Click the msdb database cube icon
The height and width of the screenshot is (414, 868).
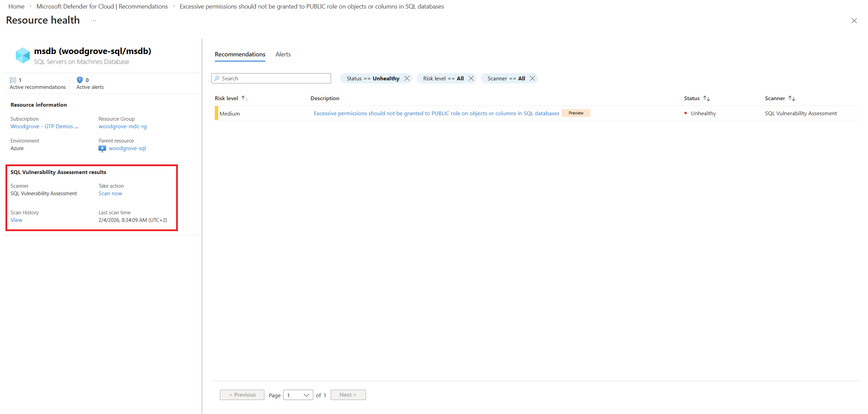coord(23,55)
